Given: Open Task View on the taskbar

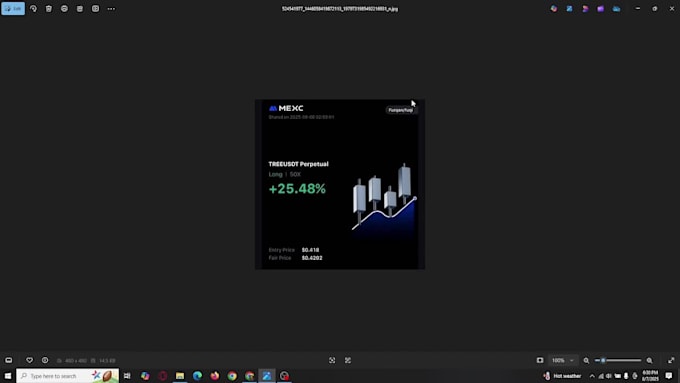Looking at the screenshot, I should click(x=127, y=376).
